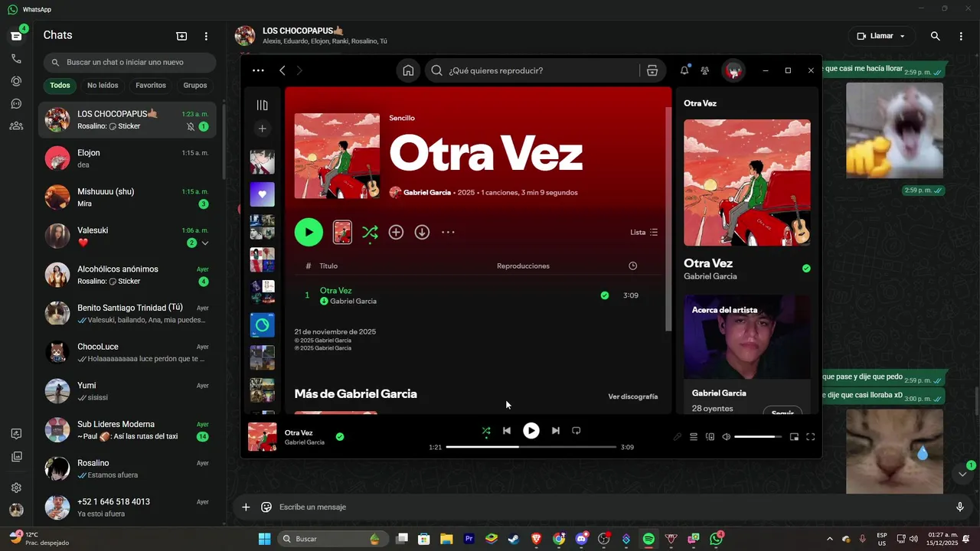The image size is (980, 551).
Task: Open the Mishuuuu (shu) chat
Action: click(127, 197)
